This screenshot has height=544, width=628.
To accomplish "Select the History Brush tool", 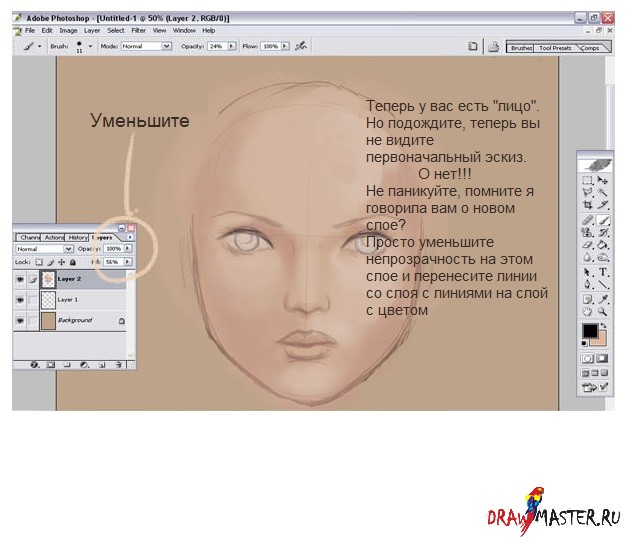I will tap(602, 232).
